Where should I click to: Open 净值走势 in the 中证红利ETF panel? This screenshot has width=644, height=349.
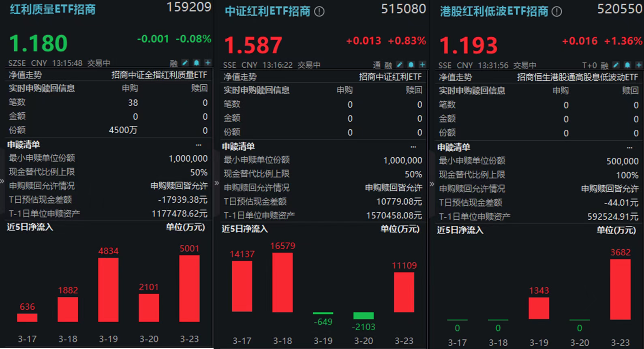240,77
